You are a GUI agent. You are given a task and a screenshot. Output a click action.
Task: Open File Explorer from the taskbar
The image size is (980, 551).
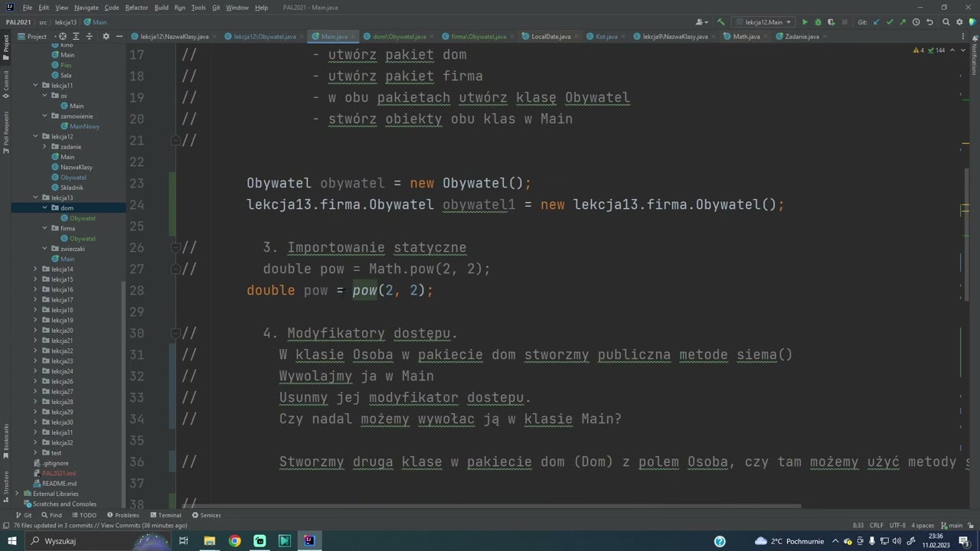(x=209, y=541)
